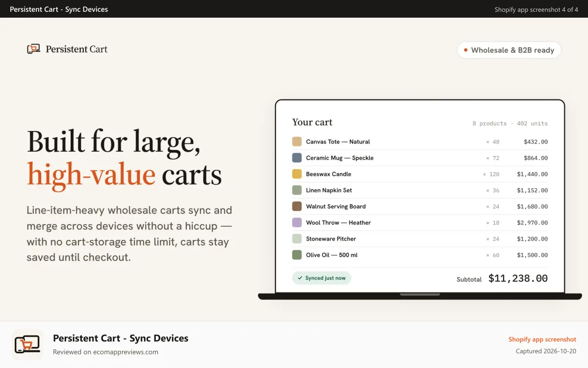Image resolution: width=588 pixels, height=368 pixels.
Task: Click the footer Persistent Cart - Sync Devices title
Action: pyautogui.click(x=121, y=338)
